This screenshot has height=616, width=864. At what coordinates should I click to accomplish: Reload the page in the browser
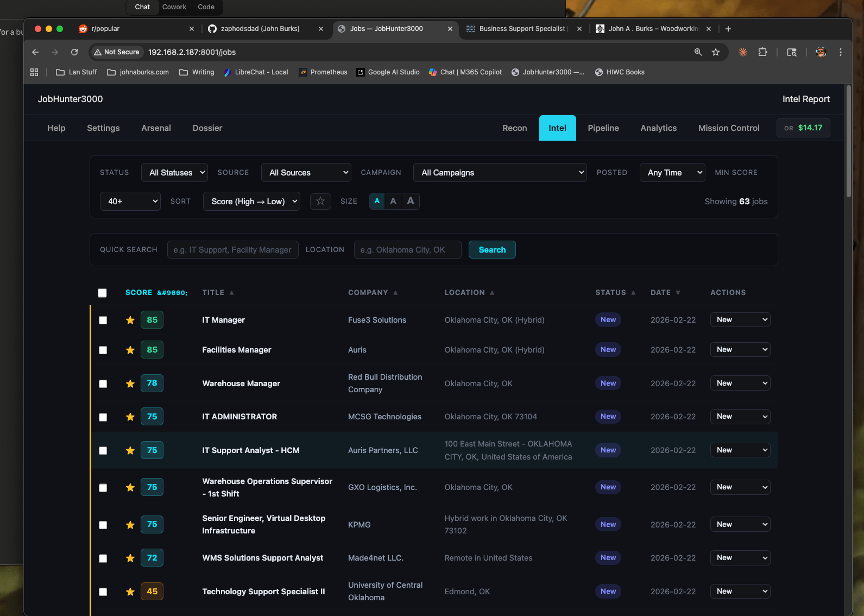click(74, 52)
